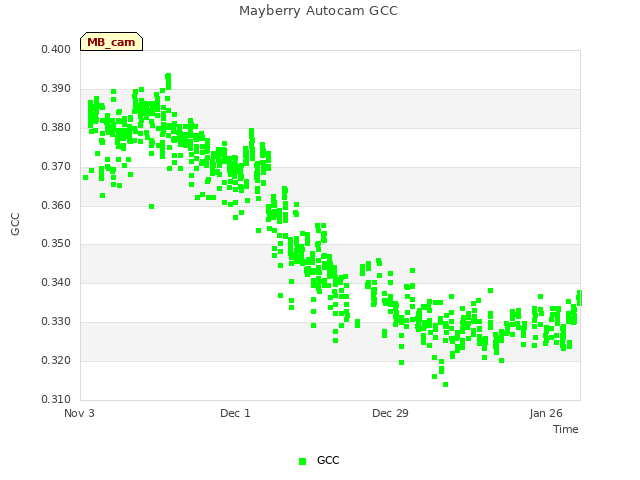Image resolution: width=640 pixels, height=480 pixels.
Task: Click the 0.310 y-axis value
Action: point(56,399)
